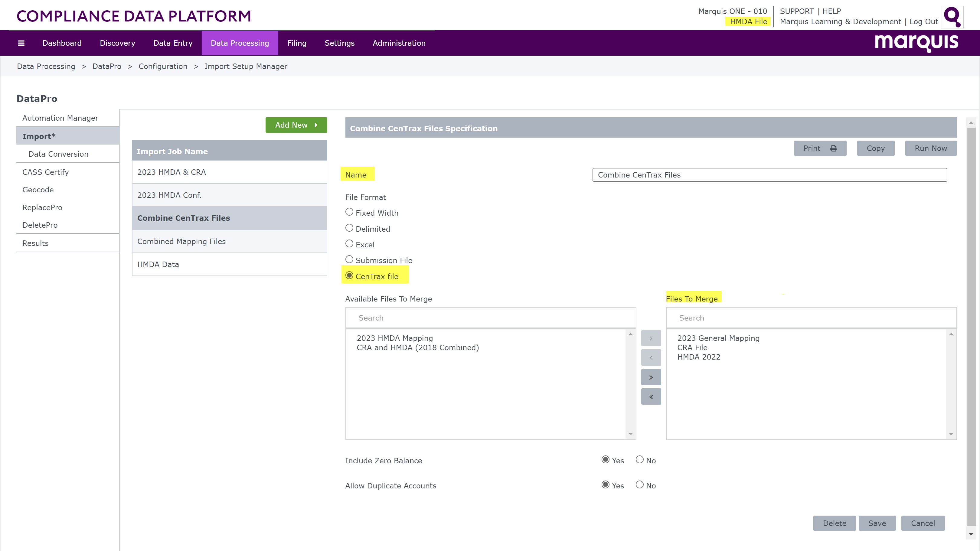Click the Run Now button

(930, 148)
